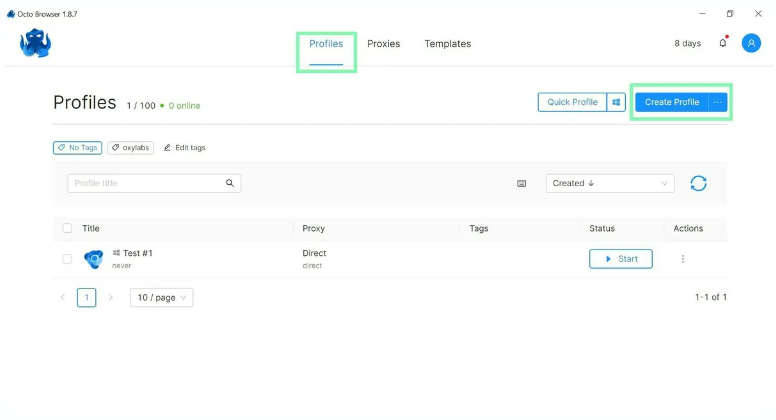The width and height of the screenshot is (776, 420).
Task: Open the 10 / page size dropdown
Action: pos(161,297)
